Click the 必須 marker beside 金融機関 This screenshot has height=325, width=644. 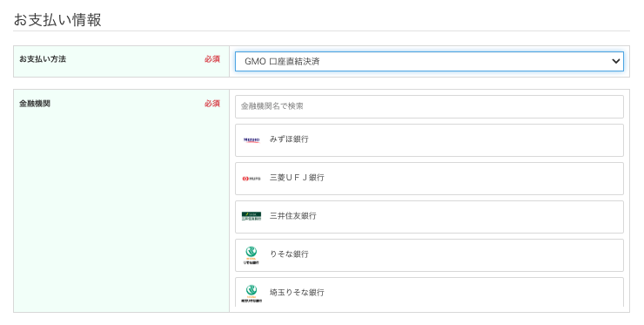212,104
